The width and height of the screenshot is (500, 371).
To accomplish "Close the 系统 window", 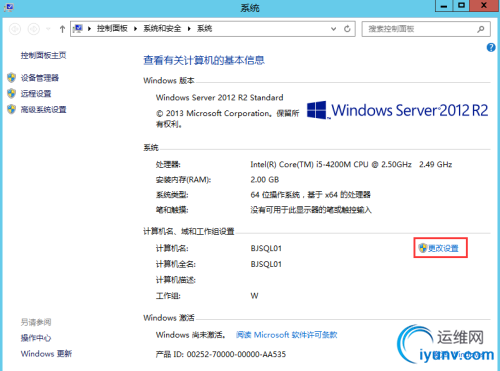I will click(x=484, y=6).
